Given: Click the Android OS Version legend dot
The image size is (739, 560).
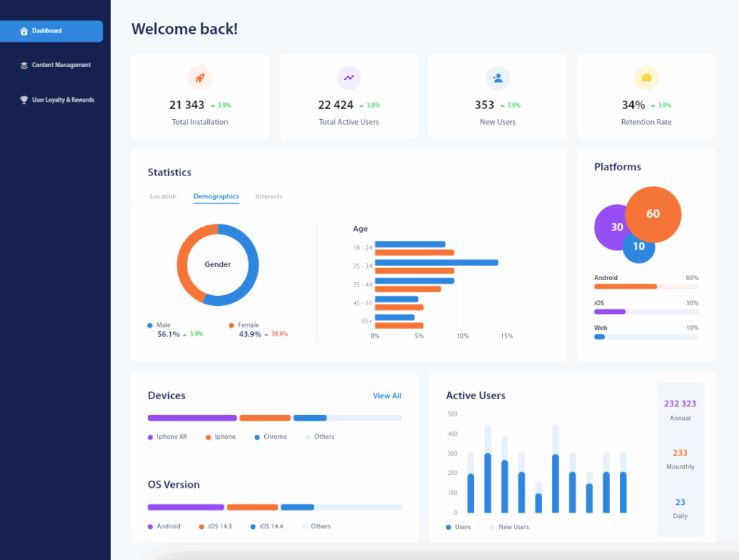Looking at the screenshot, I should click(x=150, y=527).
